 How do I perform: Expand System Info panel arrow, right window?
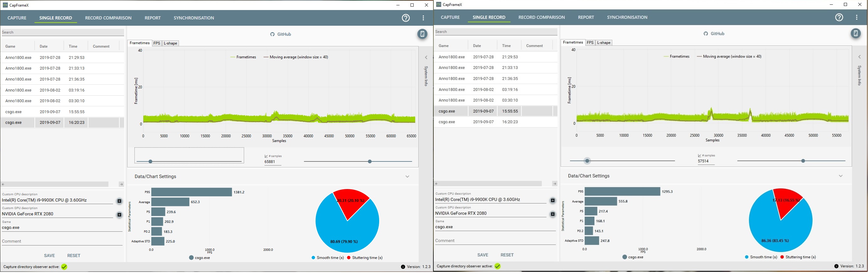tap(859, 57)
